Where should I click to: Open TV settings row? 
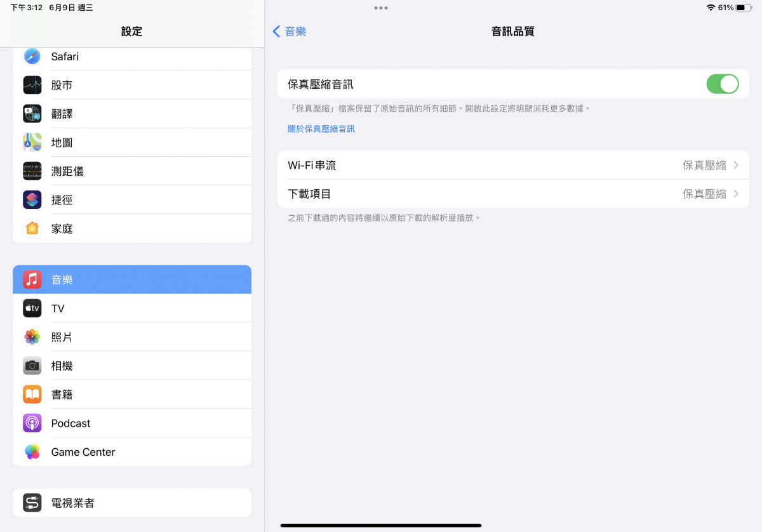[132, 309]
